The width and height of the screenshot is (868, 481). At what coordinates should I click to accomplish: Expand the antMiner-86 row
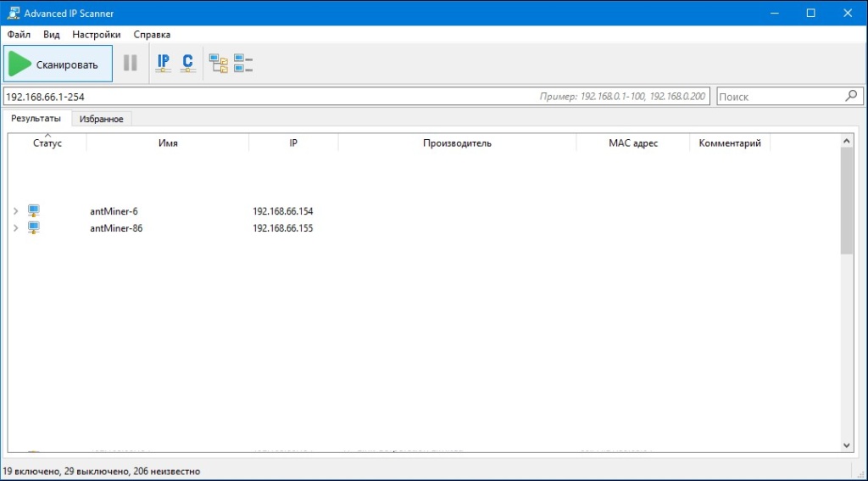pyautogui.click(x=15, y=227)
